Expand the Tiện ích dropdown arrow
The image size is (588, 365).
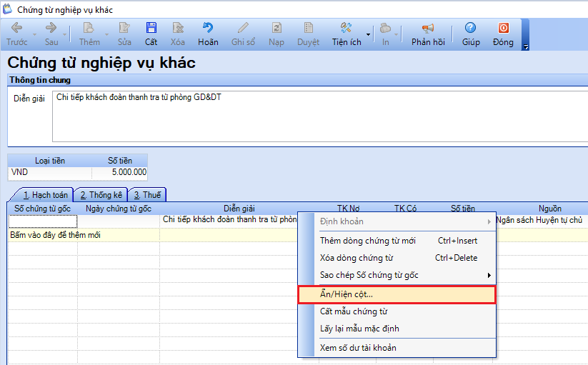coord(369,34)
